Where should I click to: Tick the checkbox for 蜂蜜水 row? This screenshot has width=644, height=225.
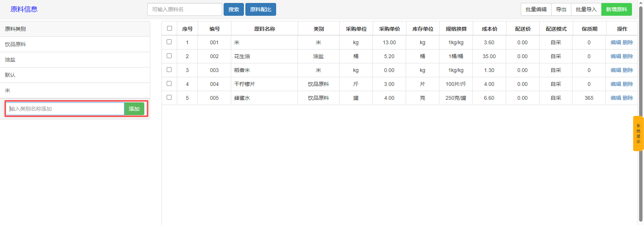tap(169, 97)
